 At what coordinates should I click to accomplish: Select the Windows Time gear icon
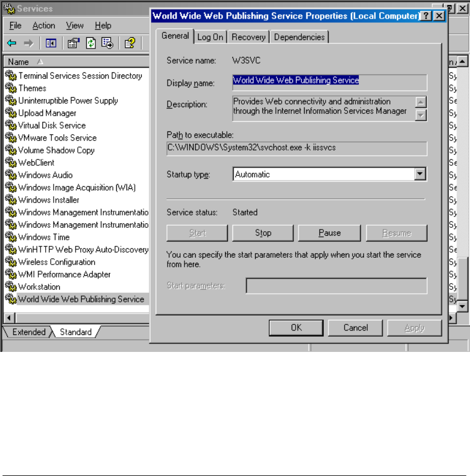pos(11,237)
